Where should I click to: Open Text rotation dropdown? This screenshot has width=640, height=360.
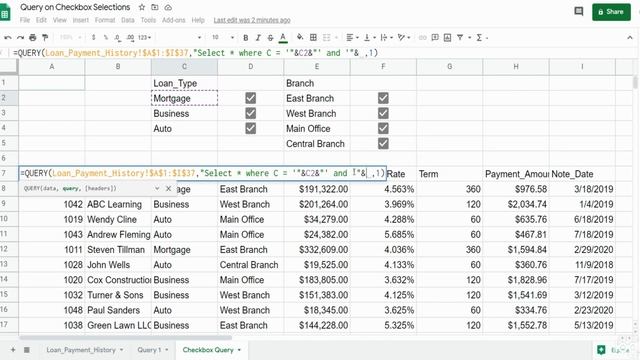(404, 38)
